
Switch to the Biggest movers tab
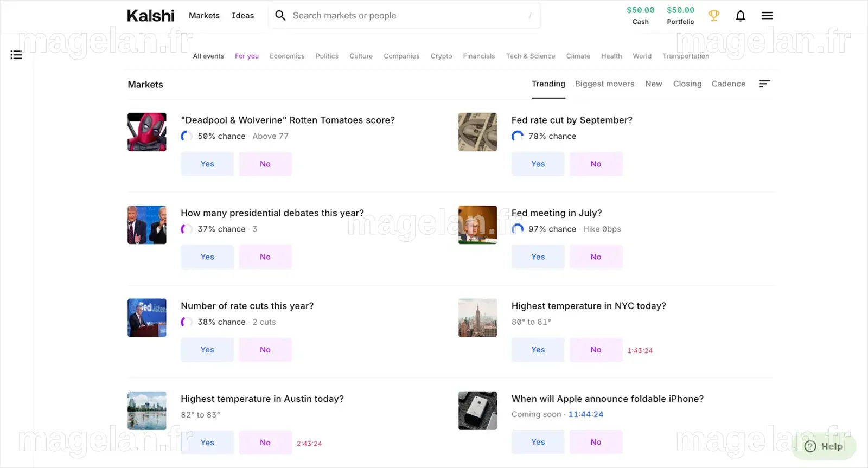604,84
